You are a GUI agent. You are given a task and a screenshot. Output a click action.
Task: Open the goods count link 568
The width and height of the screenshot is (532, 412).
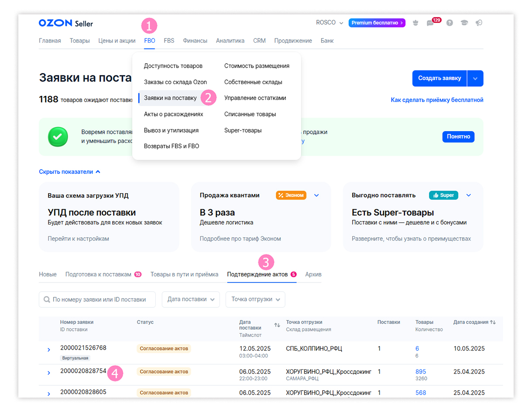[421, 392]
